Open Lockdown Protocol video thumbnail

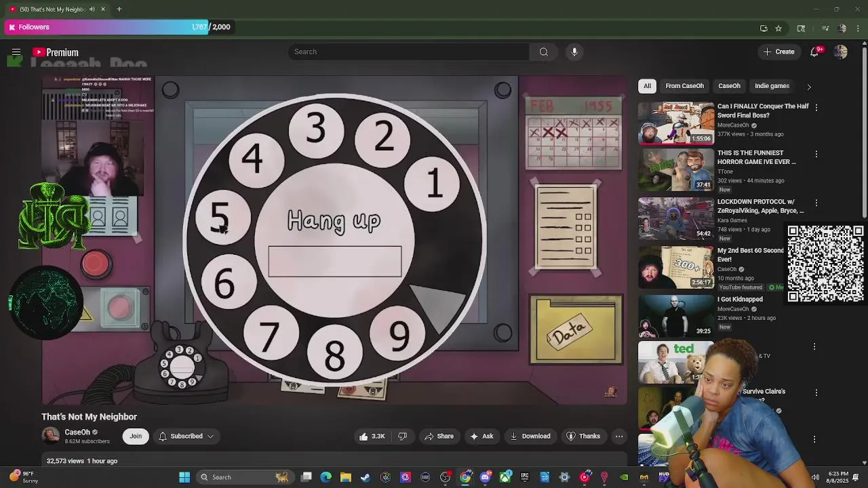tap(676, 218)
